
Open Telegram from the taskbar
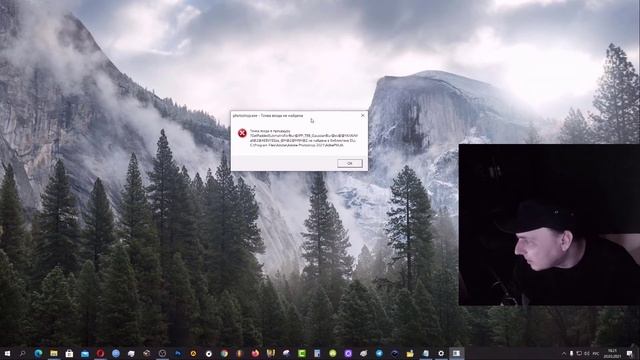point(379,353)
